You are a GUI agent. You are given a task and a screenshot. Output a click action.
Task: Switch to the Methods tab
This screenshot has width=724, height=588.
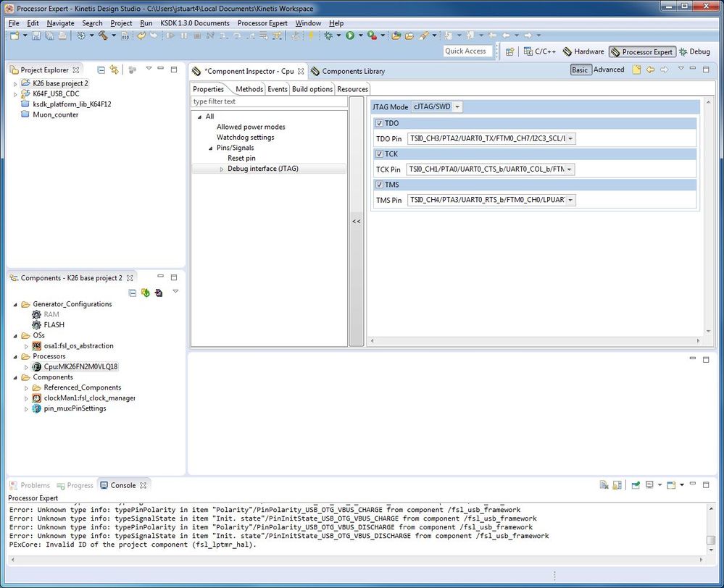coord(249,89)
